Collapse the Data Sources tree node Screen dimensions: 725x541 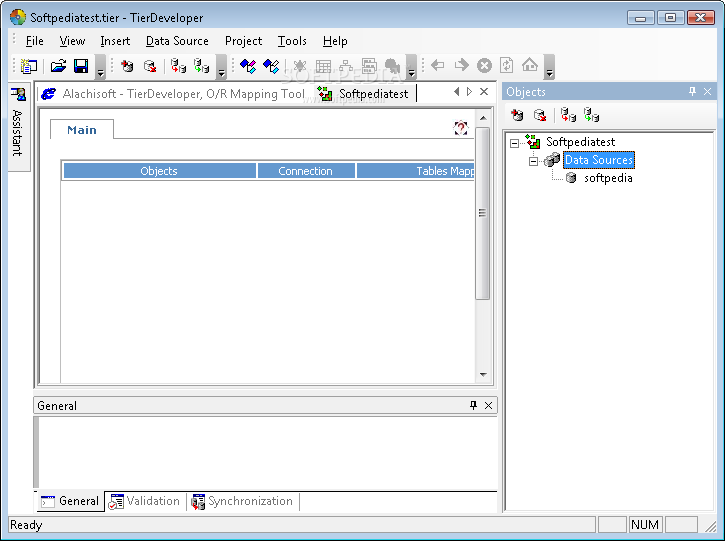click(x=533, y=161)
